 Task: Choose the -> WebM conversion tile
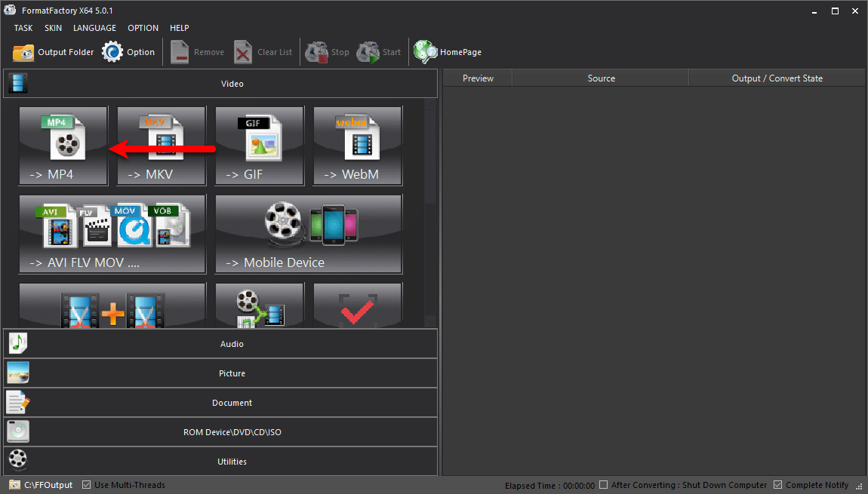pyautogui.click(x=358, y=146)
